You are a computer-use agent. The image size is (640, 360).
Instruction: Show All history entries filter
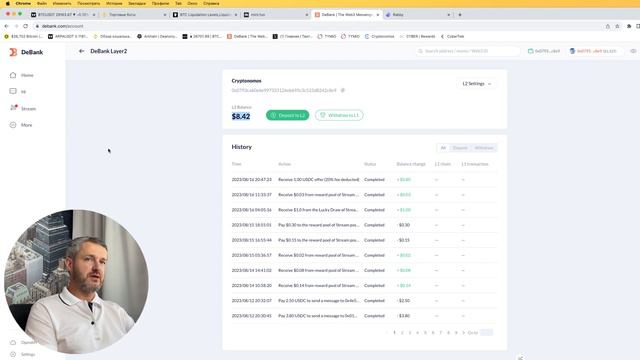(443, 148)
